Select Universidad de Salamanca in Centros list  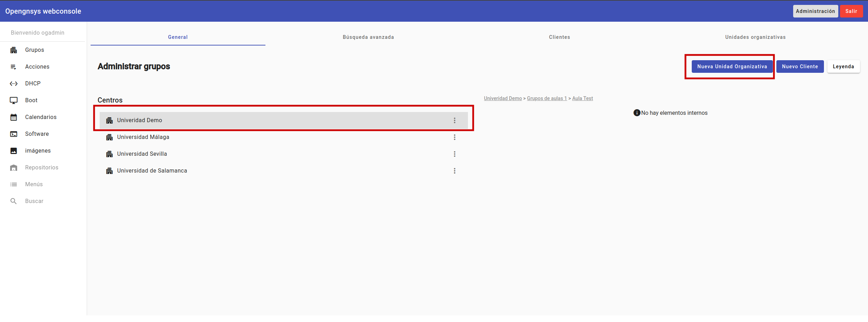pyautogui.click(x=152, y=171)
